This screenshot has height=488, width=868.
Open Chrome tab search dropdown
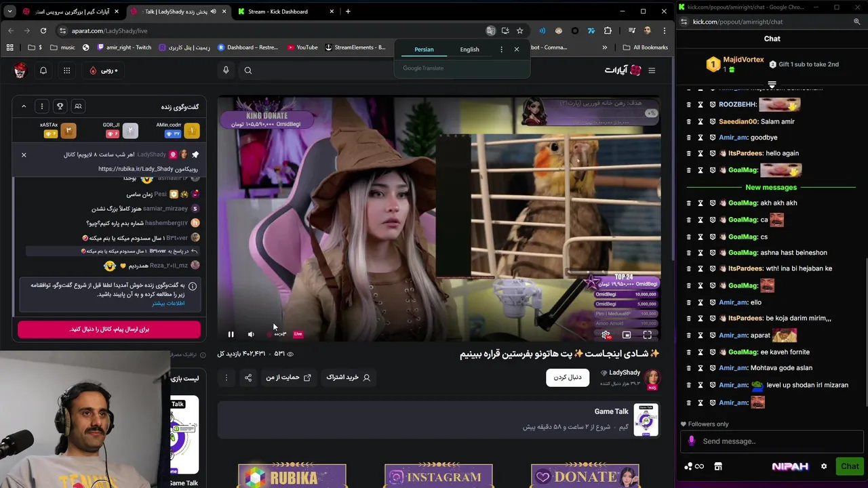pos(9,12)
